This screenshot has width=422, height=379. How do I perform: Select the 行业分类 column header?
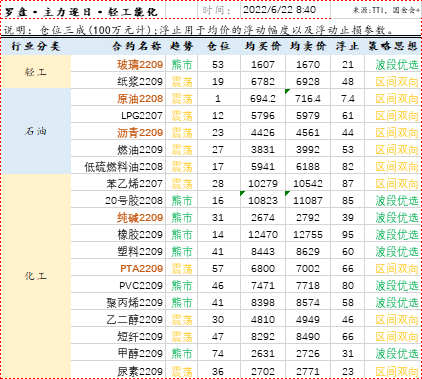[36, 46]
